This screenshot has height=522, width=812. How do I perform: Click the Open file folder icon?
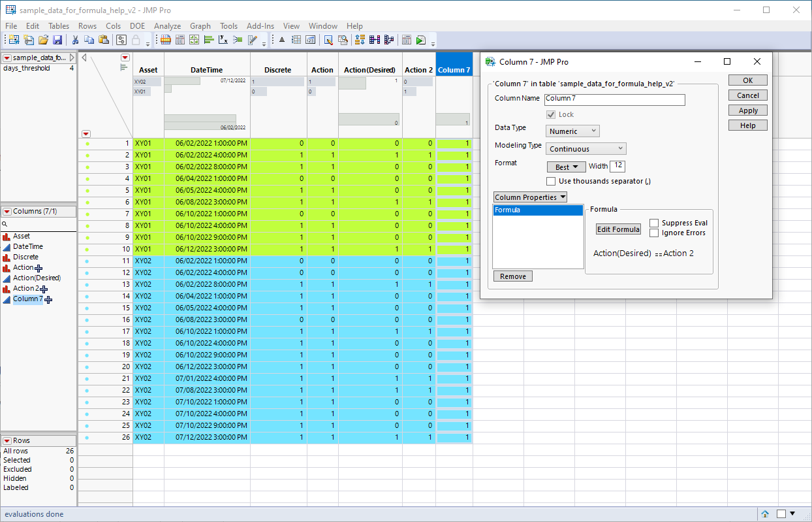click(43, 40)
